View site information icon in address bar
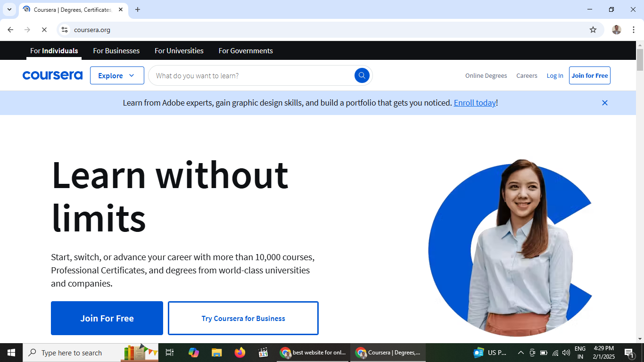The width and height of the screenshot is (644, 362). 65,30
